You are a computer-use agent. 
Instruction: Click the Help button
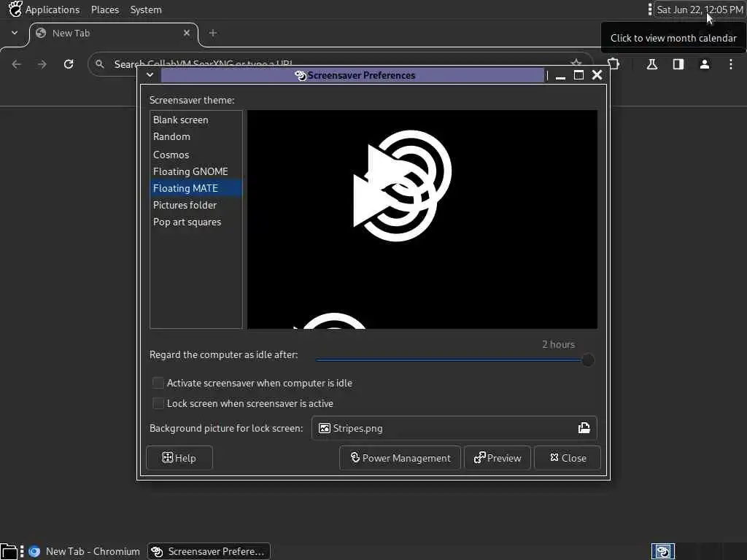click(x=179, y=458)
